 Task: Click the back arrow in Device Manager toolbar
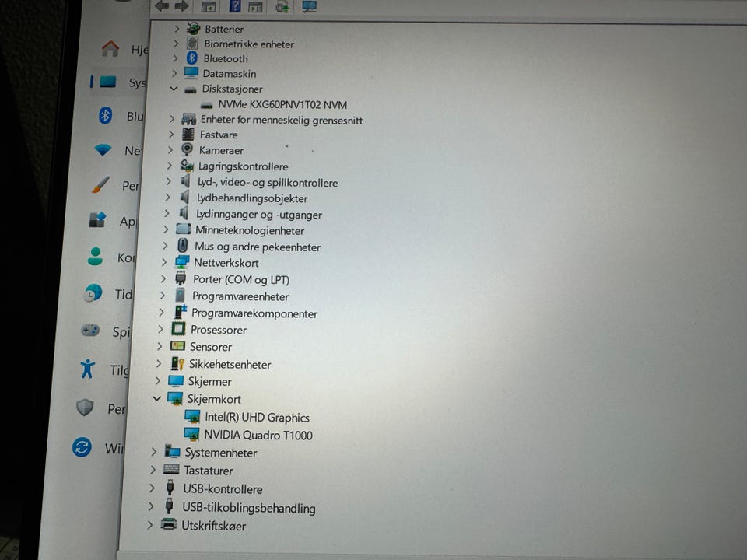tap(162, 5)
